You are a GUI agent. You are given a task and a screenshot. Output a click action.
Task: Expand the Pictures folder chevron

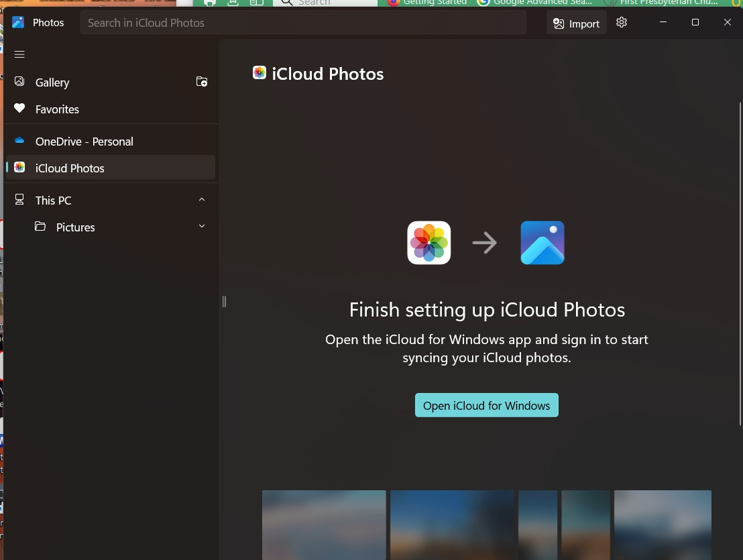pyautogui.click(x=202, y=227)
